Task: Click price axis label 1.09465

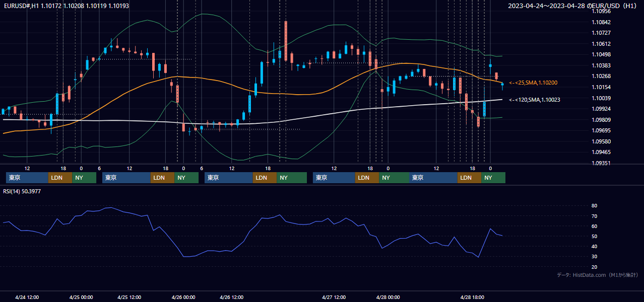Action: tap(601, 152)
